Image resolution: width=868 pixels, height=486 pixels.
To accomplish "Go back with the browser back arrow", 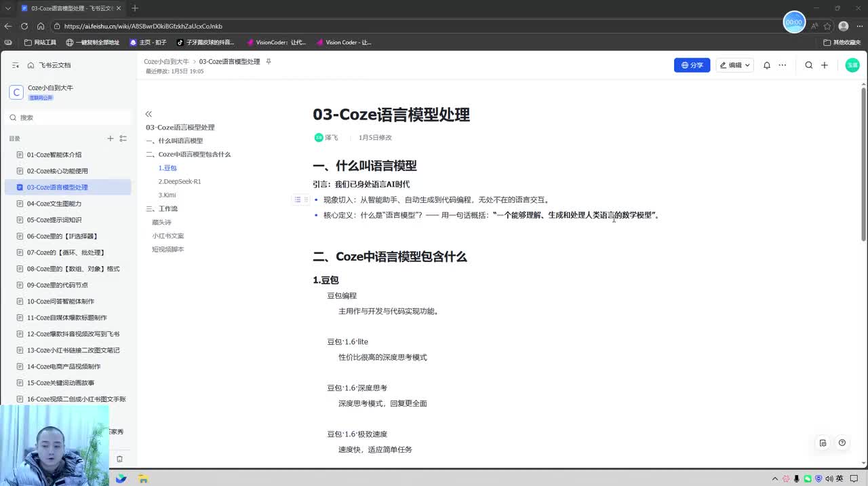I will (8, 26).
